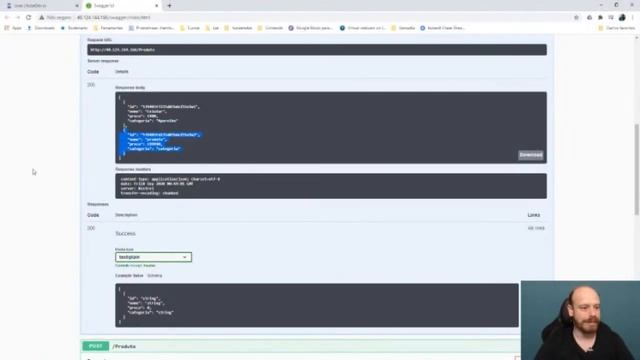Image resolution: width=640 pixels, height=360 pixels.
Task: Close the Swagger UI tab
Action: [x=156, y=6]
